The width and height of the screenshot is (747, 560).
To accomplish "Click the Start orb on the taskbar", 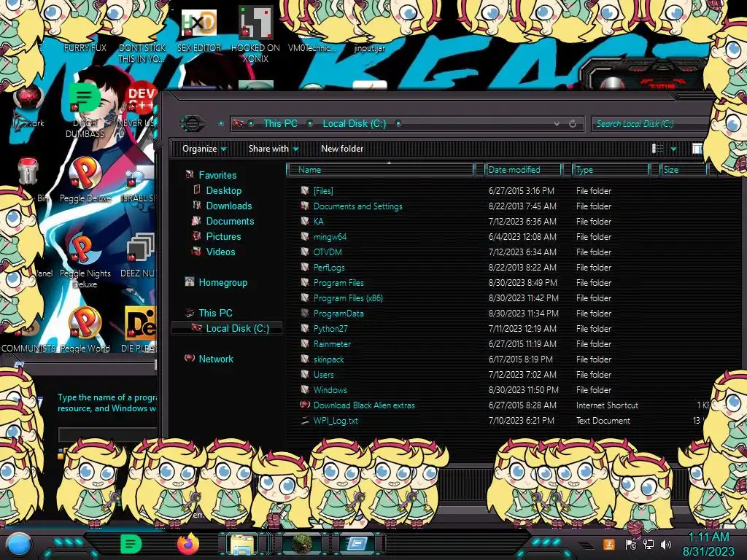I will (x=19, y=545).
